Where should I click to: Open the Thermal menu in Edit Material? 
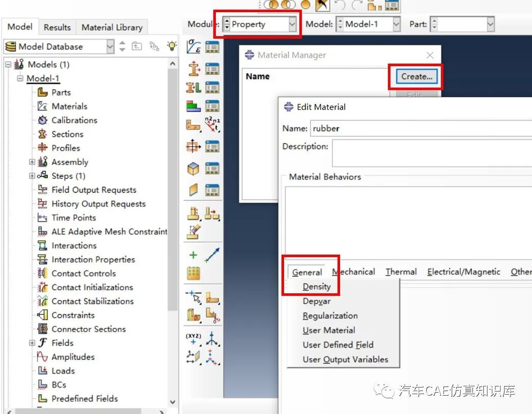401,272
